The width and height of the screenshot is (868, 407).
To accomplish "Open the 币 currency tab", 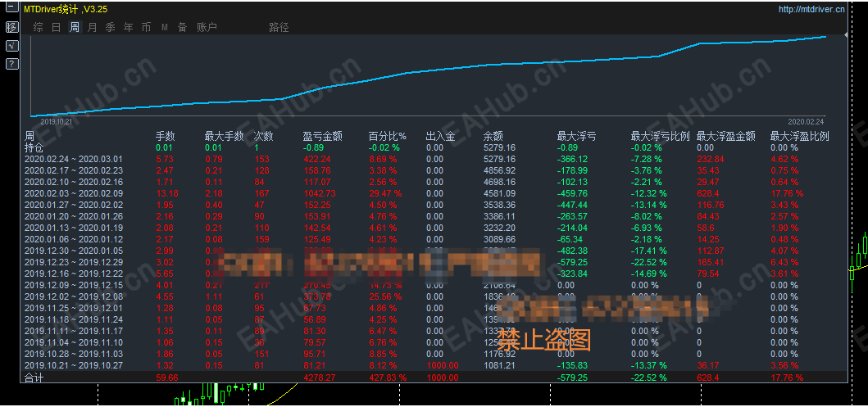I will 146,27.
